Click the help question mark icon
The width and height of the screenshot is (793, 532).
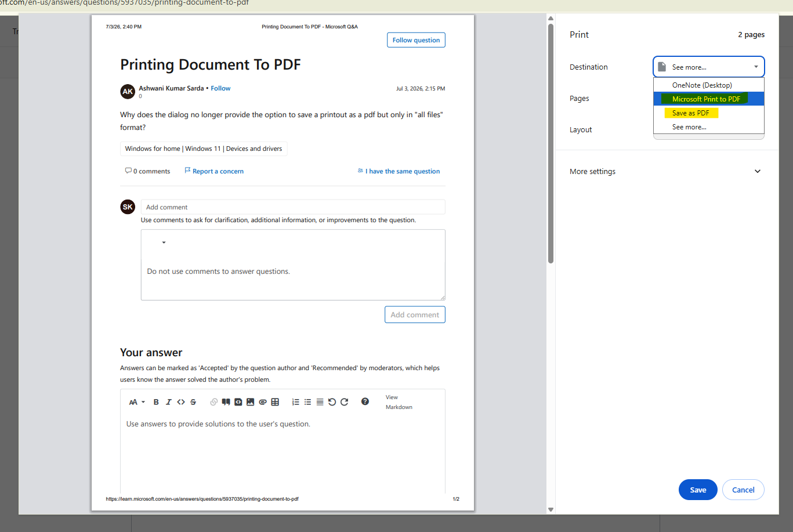365,401
